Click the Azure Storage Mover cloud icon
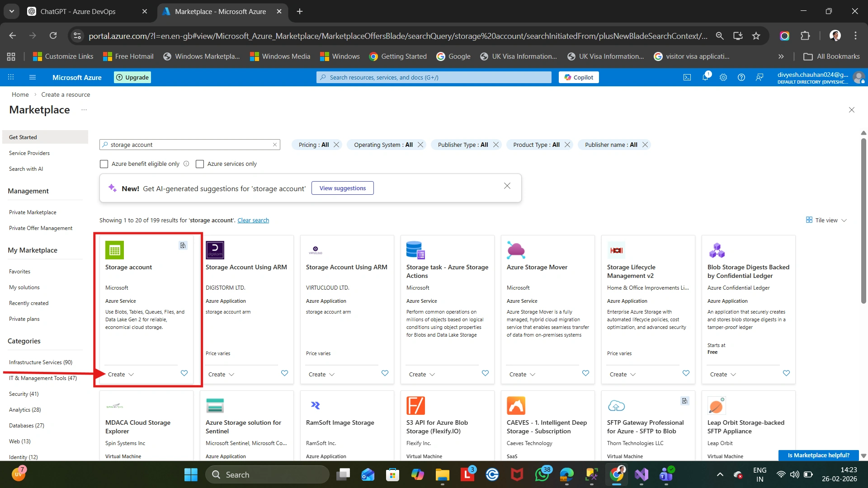The height and width of the screenshot is (488, 868). (516, 250)
